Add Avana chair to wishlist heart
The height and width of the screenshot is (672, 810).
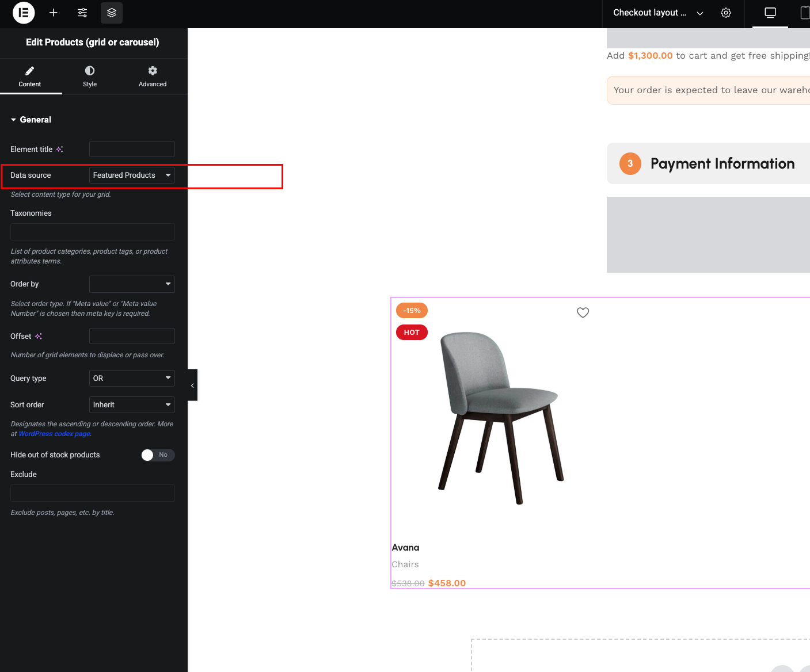[583, 312]
